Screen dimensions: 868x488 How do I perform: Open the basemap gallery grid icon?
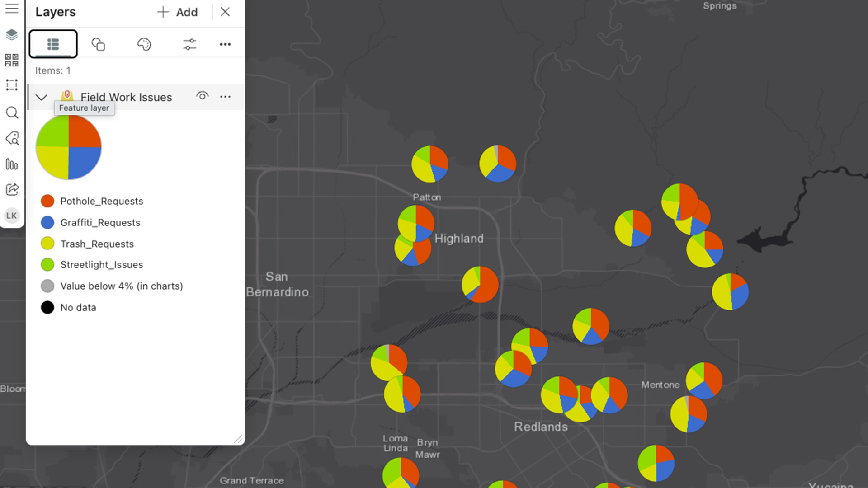(12, 60)
